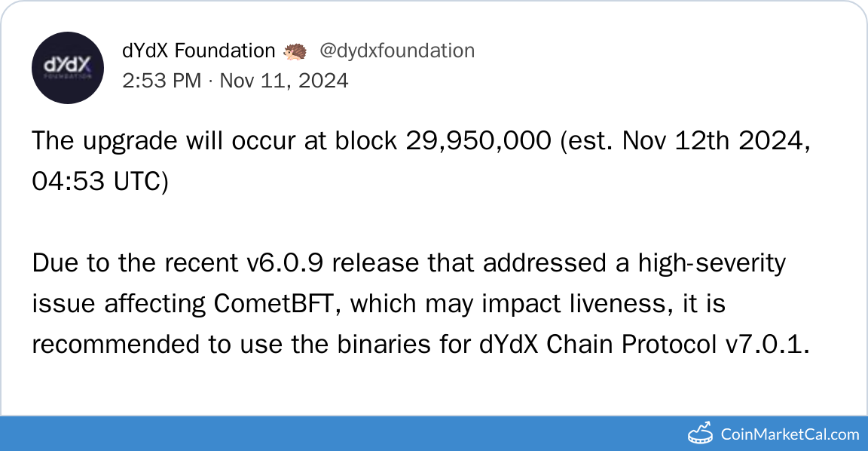Visit the CoinMarketCal.com watermark text
Viewport: 868px width, 451px height.
(790, 434)
